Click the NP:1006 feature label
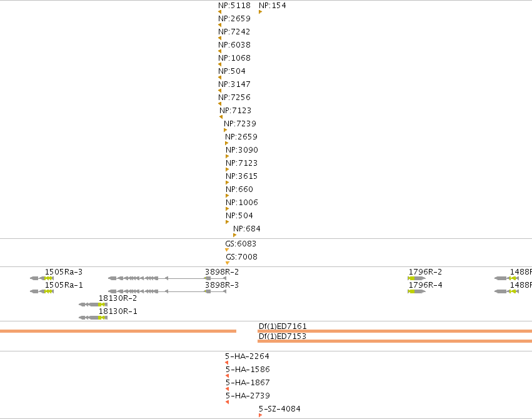532x419 pixels. tap(242, 203)
